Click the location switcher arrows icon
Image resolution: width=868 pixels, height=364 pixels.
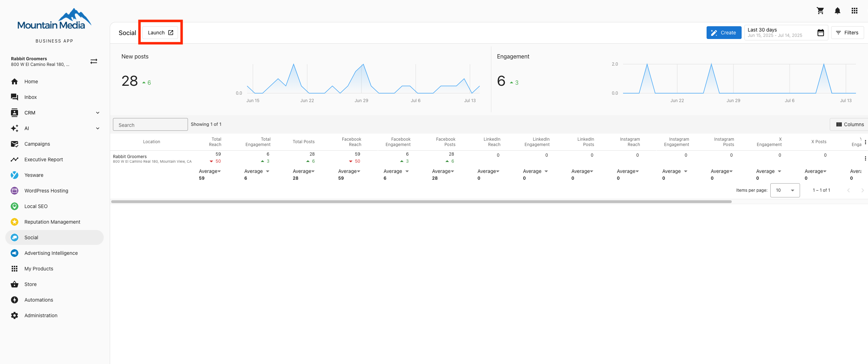[x=94, y=61]
